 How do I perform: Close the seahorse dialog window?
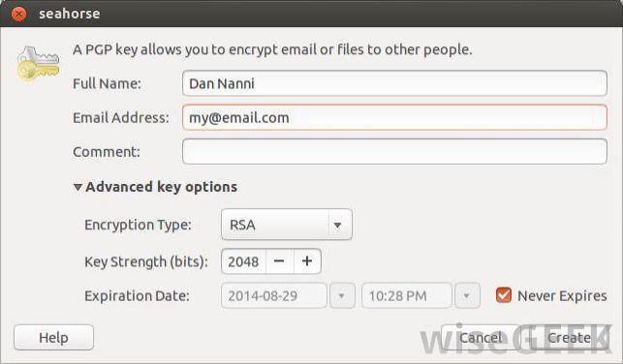tap(18, 14)
